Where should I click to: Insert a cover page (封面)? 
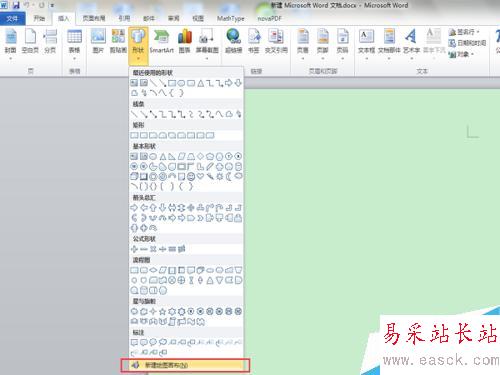pos(10,43)
